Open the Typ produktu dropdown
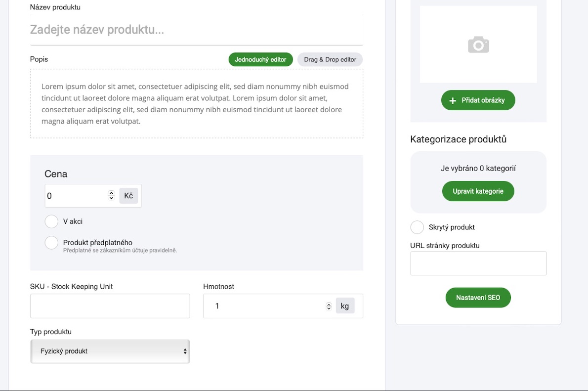 click(110, 351)
